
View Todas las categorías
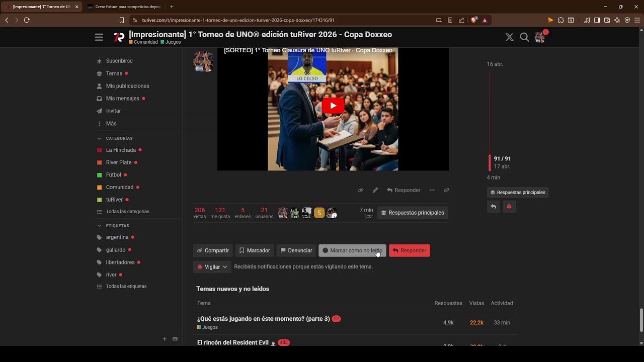[127, 212]
